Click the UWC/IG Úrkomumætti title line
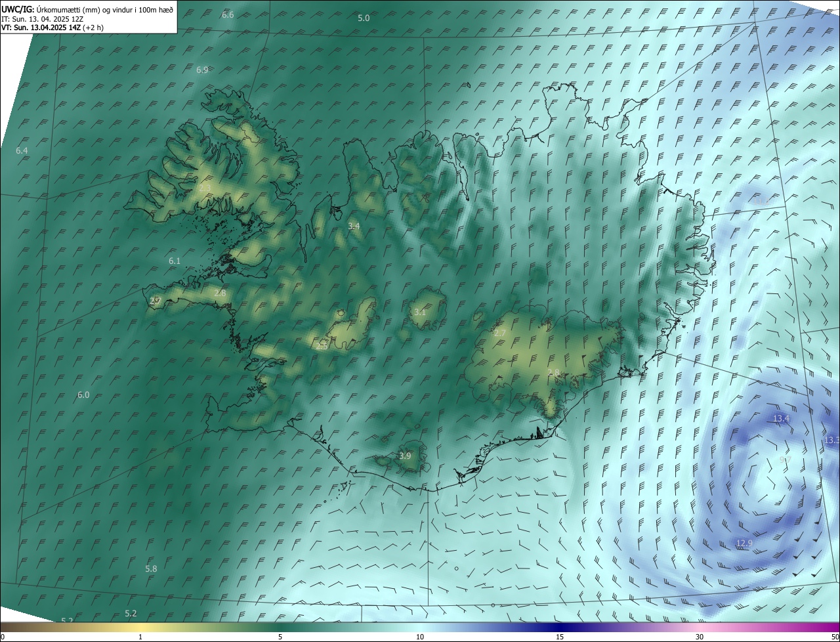 coord(87,9)
